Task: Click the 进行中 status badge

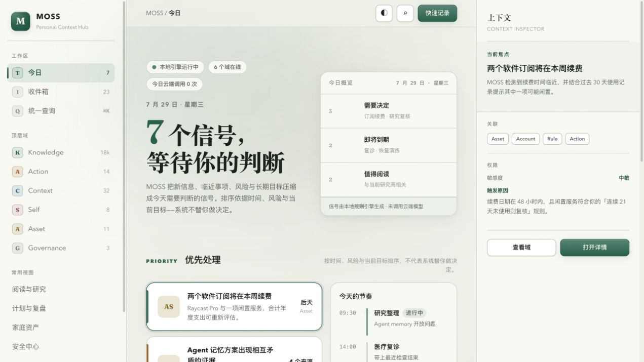Action: pyautogui.click(x=414, y=313)
